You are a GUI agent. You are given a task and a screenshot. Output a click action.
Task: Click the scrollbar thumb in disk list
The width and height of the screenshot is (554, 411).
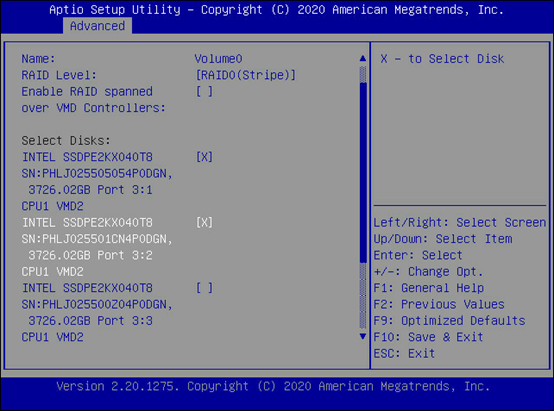coord(363,172)
